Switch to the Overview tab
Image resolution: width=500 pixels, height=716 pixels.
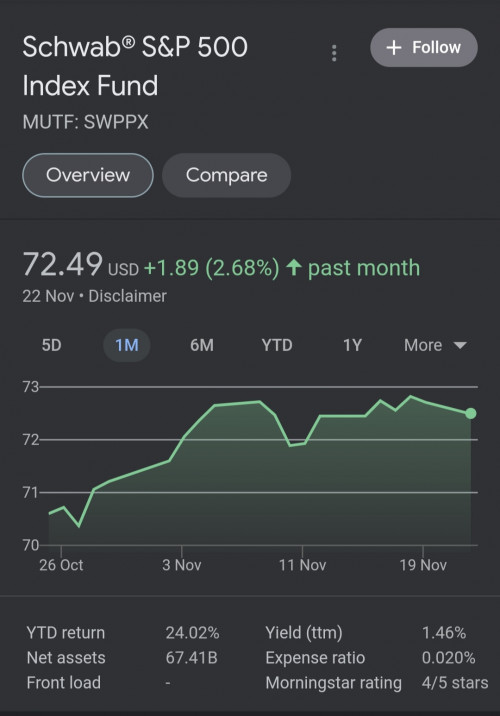click(88, 175)
